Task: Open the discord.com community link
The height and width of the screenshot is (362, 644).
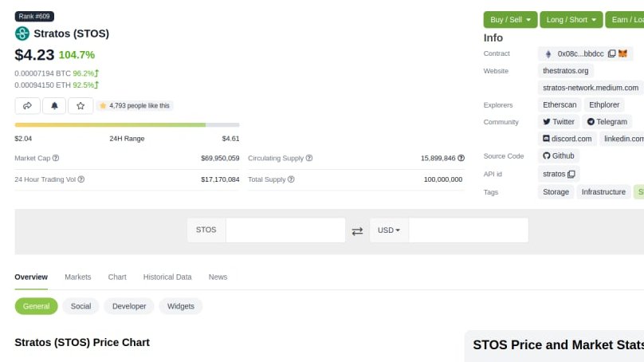Action: 567,139
